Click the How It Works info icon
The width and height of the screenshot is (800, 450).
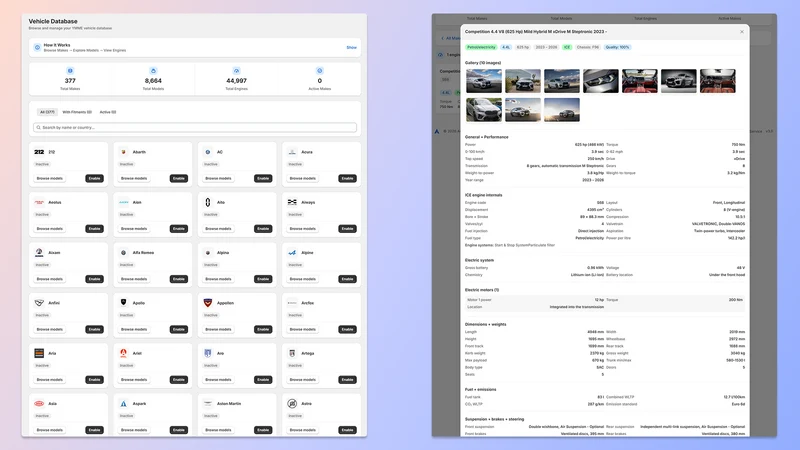point(37,47)
